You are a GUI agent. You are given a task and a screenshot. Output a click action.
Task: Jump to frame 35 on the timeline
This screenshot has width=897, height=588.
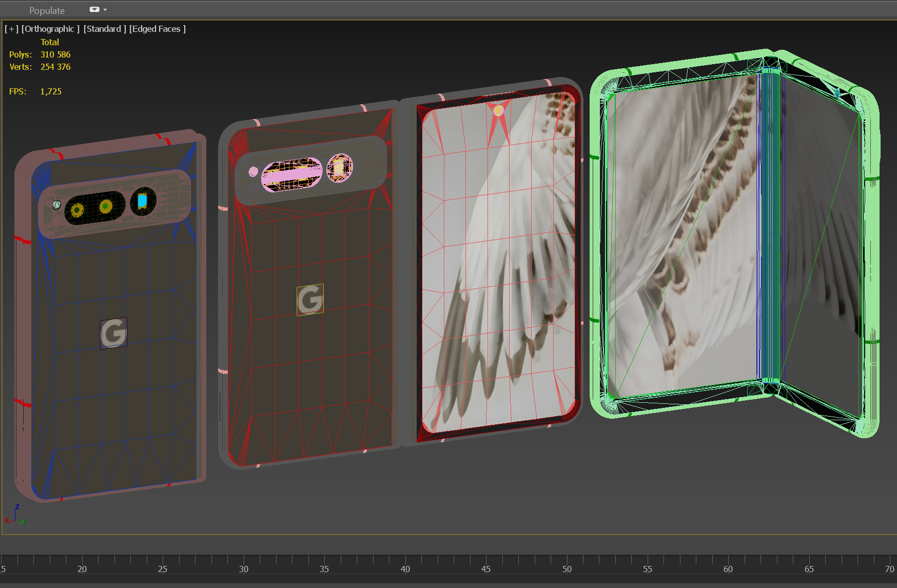324,569
